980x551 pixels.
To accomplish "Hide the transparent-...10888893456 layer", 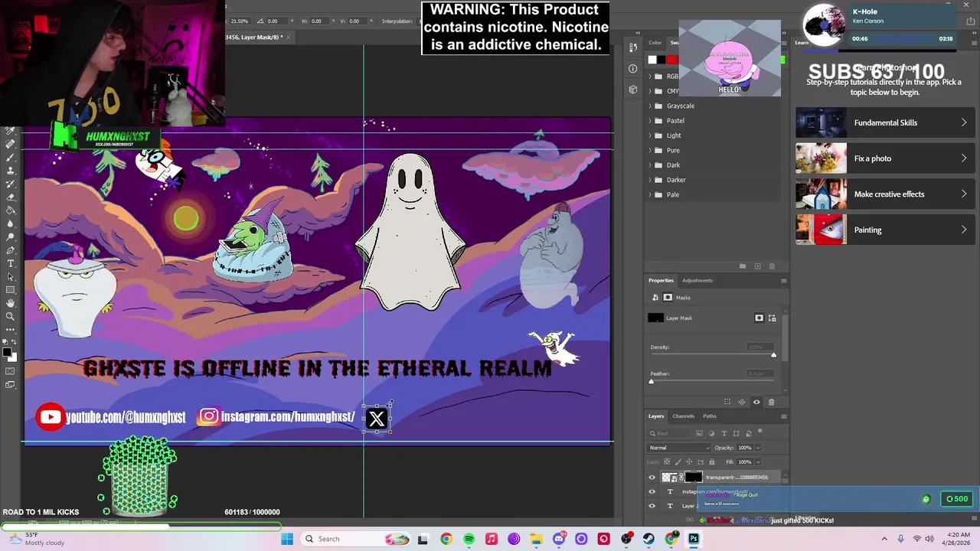I will [652, 477].
